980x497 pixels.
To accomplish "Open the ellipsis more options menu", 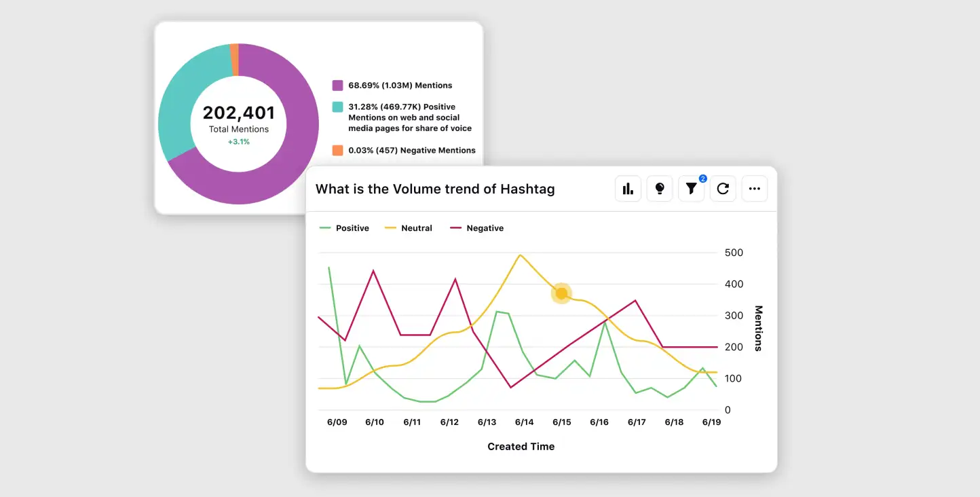I will click(754, 188).
